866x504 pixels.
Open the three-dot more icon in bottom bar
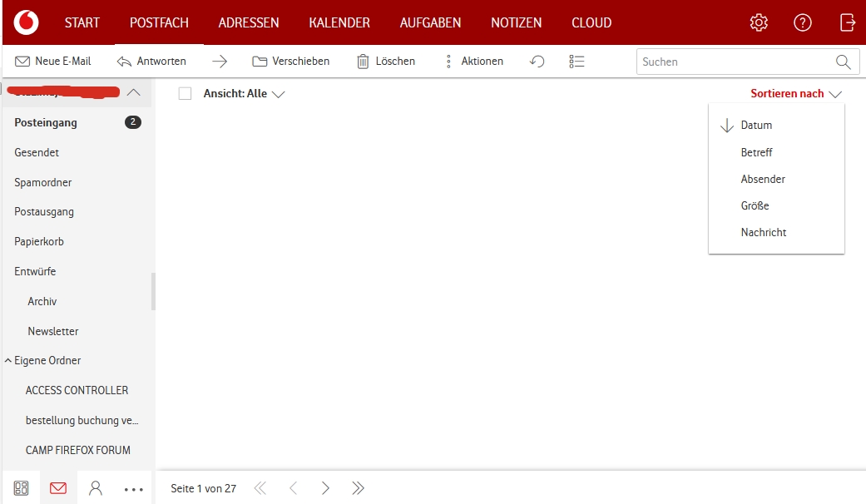[x=134, y=489]
